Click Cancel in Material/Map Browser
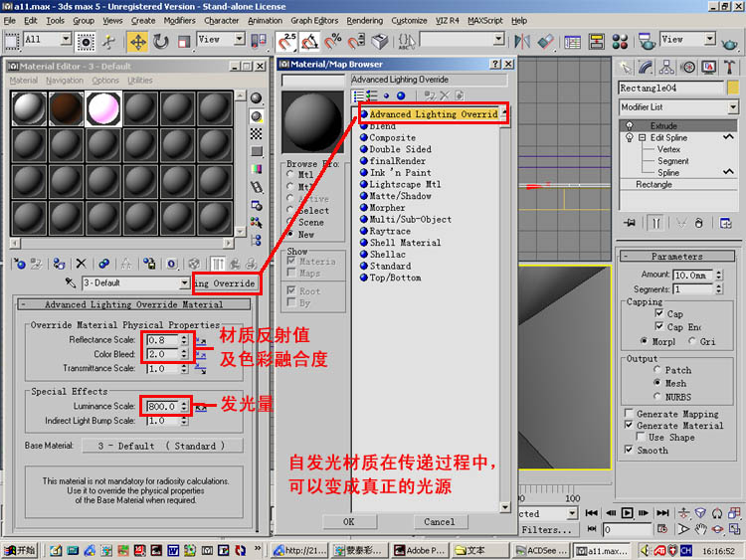746x560 pixels. tap(440, 521)
